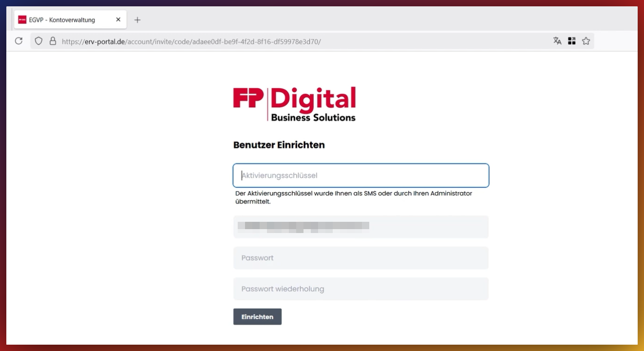Click the Einrichten button
Screen dimensions: 644x351
(257, 317)
